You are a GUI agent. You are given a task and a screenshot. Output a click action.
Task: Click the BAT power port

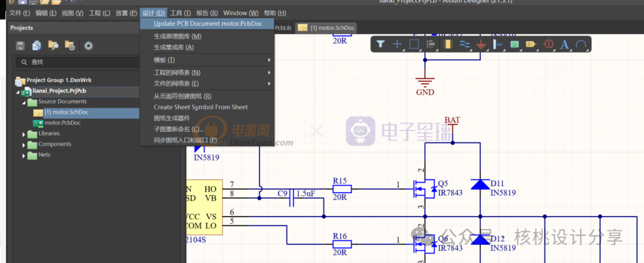[452, 123]
